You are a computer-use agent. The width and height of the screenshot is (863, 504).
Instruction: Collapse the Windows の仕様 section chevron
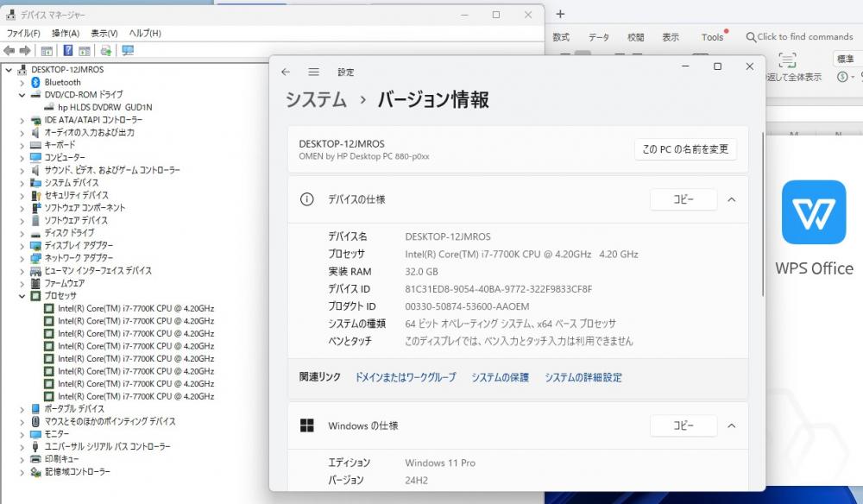(732, 425)
